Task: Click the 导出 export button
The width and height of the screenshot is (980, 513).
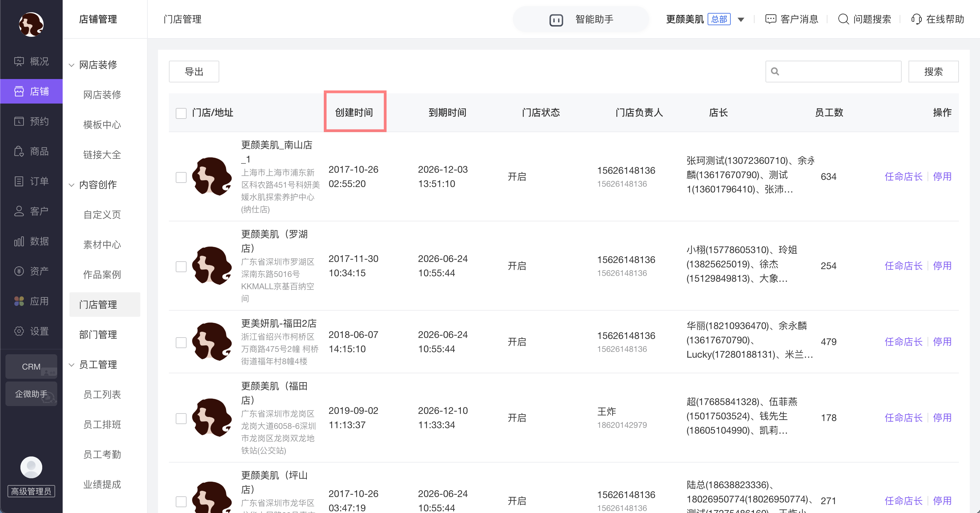Action: (x=194, y=72)
